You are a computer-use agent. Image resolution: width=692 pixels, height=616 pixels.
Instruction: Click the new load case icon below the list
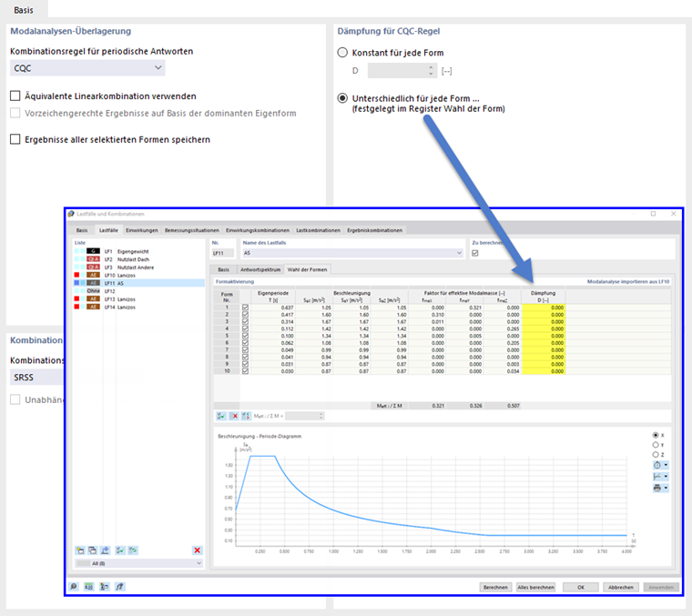(80, 550)
